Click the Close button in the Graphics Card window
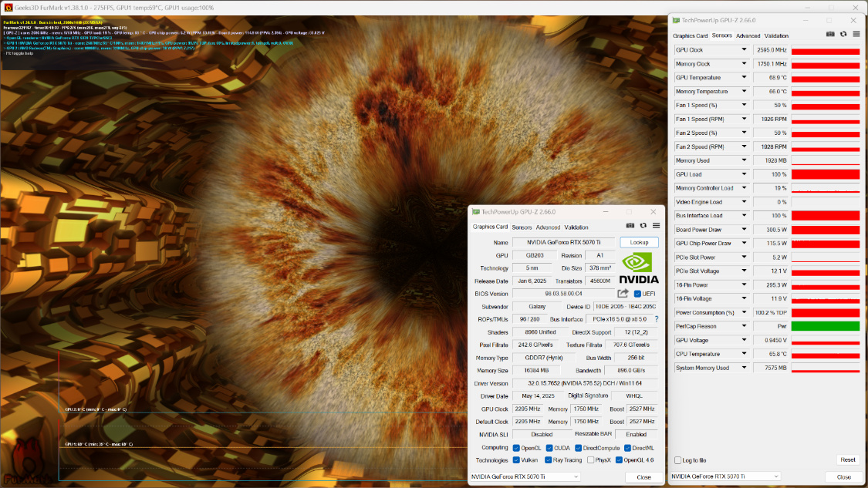 (x=643, y=477)
